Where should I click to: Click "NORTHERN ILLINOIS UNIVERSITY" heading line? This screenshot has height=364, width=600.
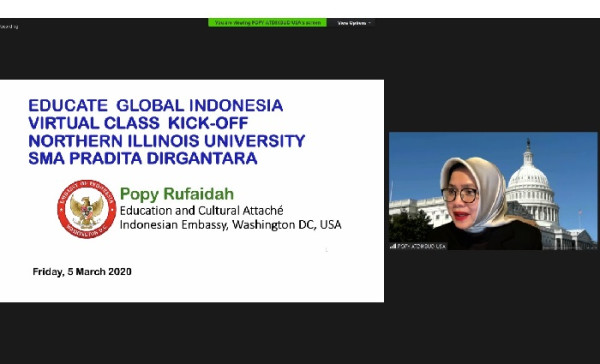(x=167, y=141)
